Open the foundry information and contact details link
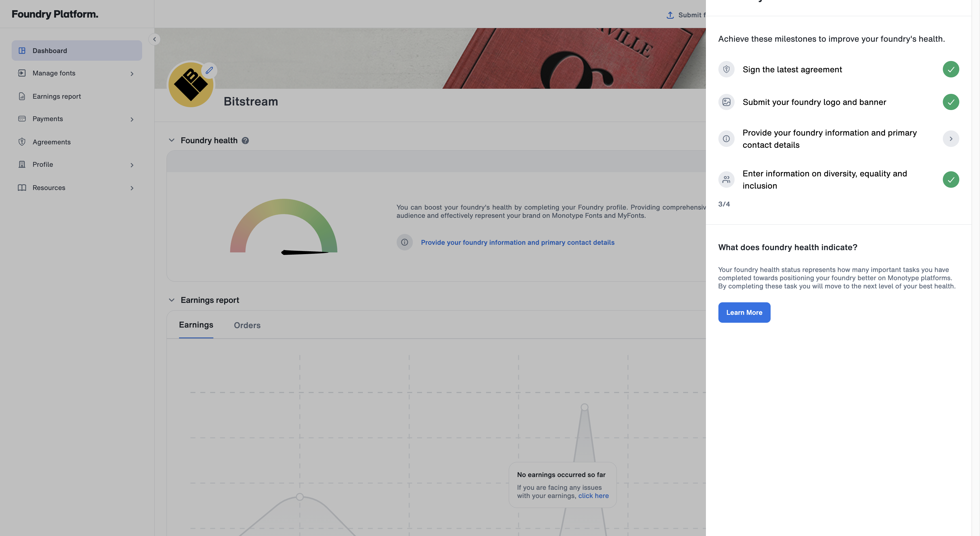980x536 pixels. tap(518, 242)
